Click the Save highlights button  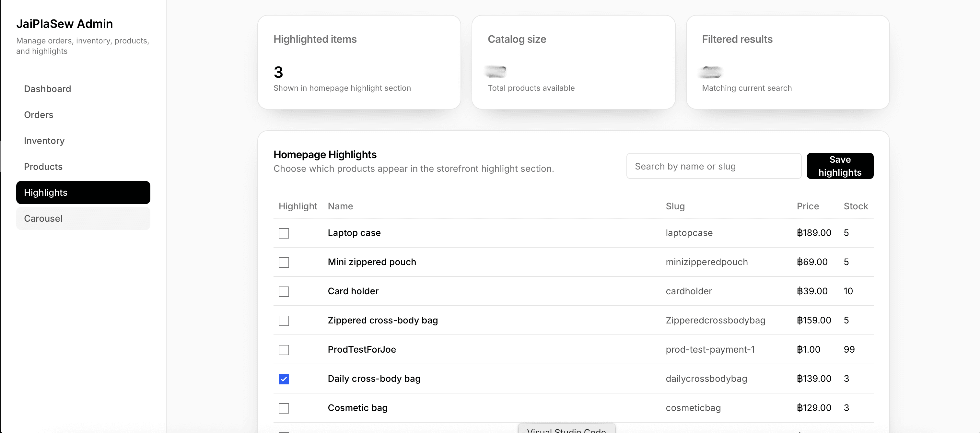click(840, 166)
